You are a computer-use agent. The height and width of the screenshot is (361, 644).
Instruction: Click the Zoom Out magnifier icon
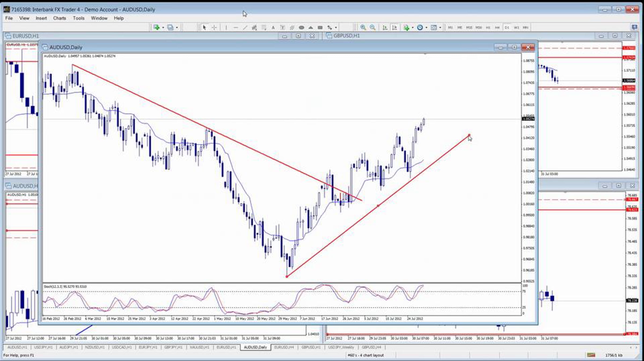pyautogui.click(x=372, y=27)
